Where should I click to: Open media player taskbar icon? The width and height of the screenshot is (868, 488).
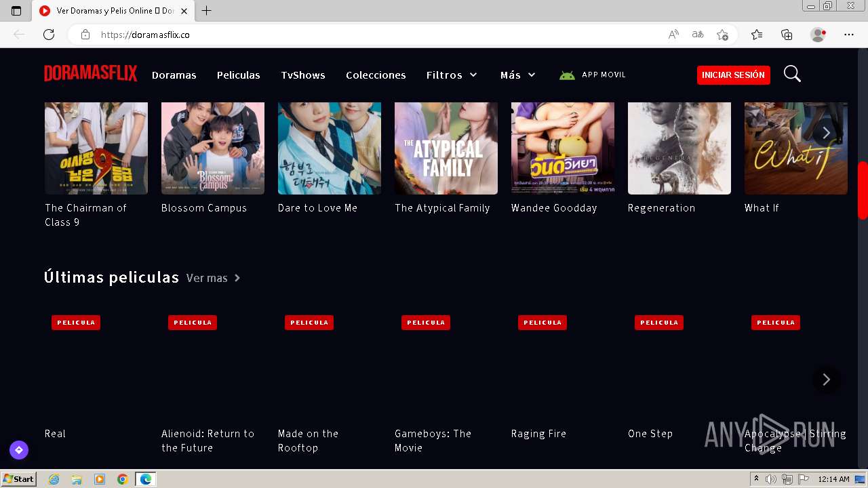100,479
